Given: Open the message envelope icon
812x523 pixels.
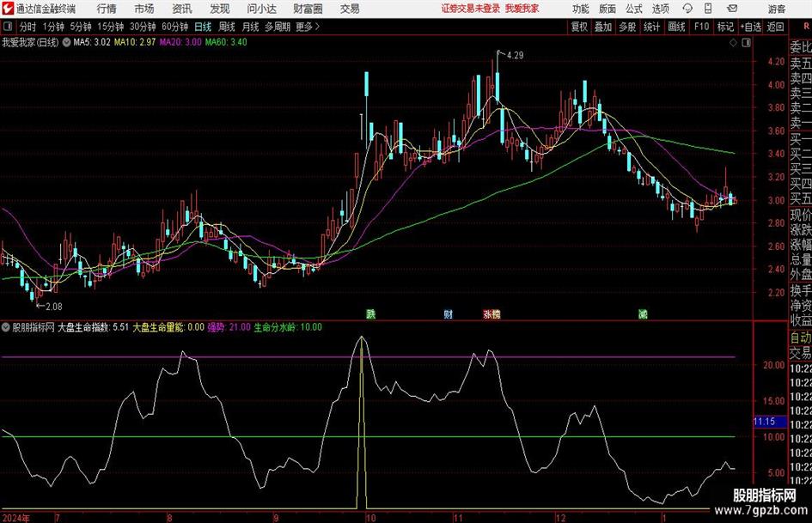Looking at the screenshot, I should pyautogui.click(x=732, y=9).
